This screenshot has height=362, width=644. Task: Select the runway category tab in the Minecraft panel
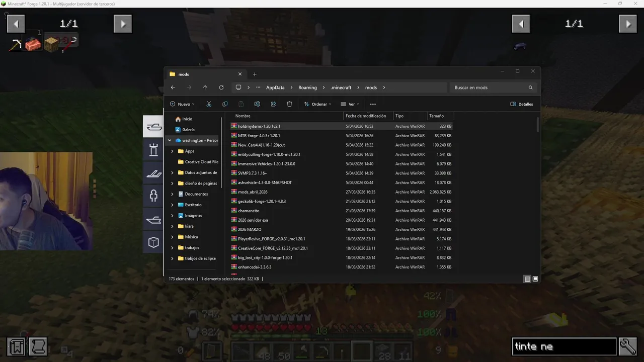(153, 173)
